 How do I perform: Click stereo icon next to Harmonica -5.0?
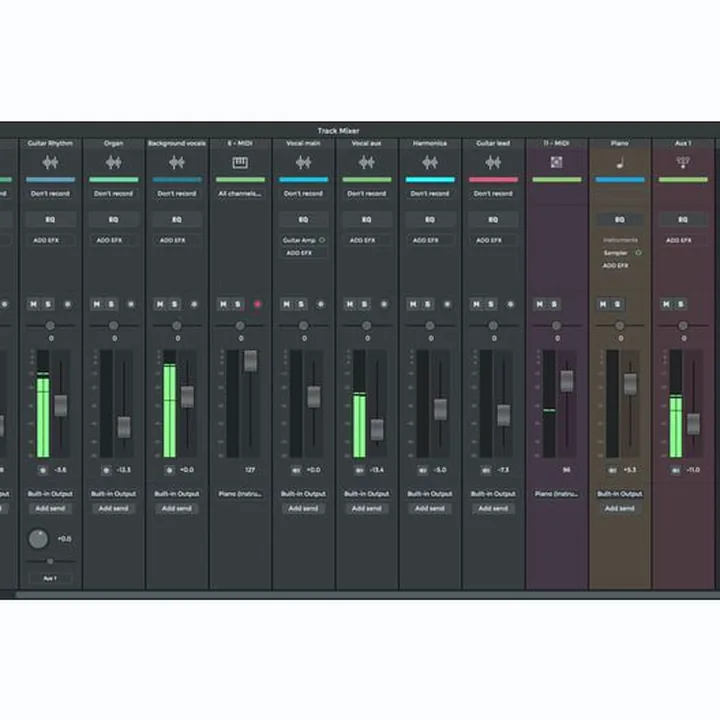[x=423, y=470]
